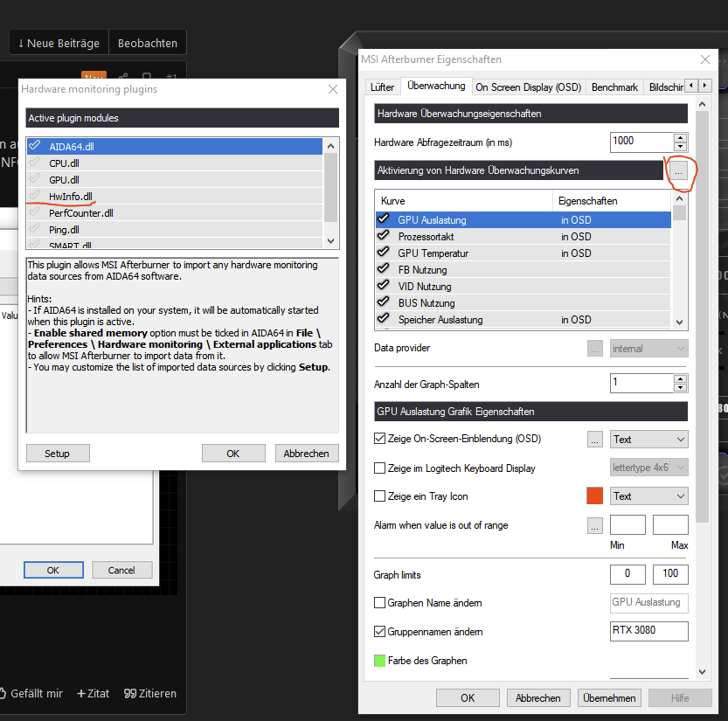Open tray icon type Text dropdown
Screen dimensions: 728x721
pyautogui.click(x=648, y=496)
